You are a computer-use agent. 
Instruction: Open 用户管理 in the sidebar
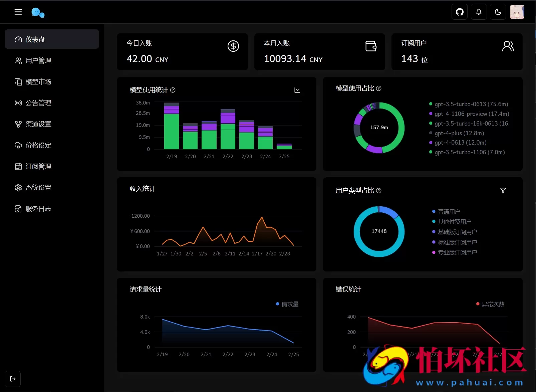click(38, 61)
